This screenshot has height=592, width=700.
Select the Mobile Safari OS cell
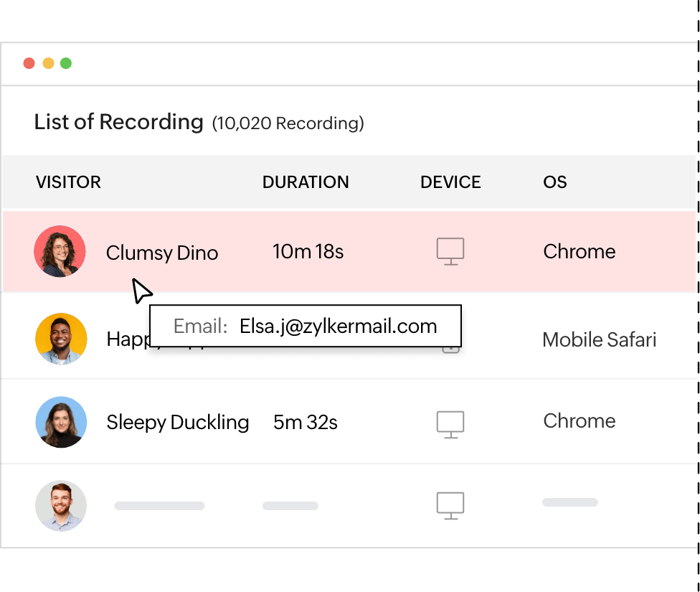click(x=599, y=339)
